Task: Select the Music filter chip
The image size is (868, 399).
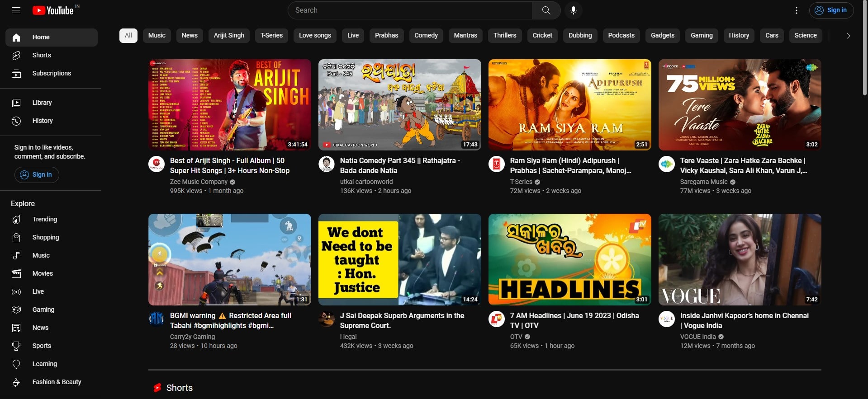Action: [x=157, y=35]
